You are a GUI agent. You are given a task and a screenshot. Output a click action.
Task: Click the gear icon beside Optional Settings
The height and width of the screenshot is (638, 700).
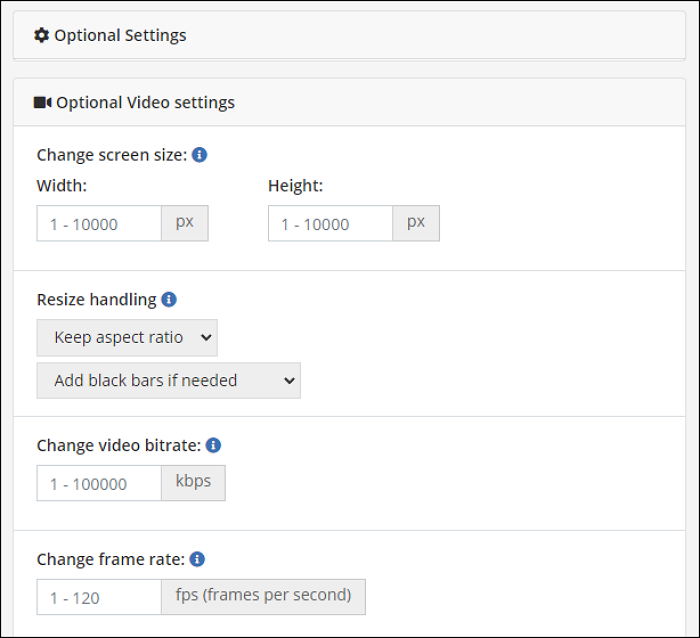pos(41,35)
